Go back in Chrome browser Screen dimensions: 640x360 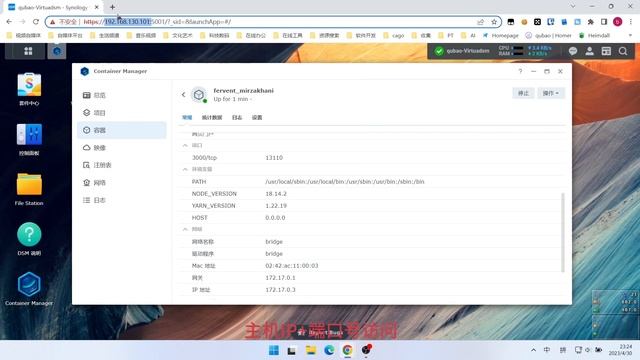(x=9, y=22)
